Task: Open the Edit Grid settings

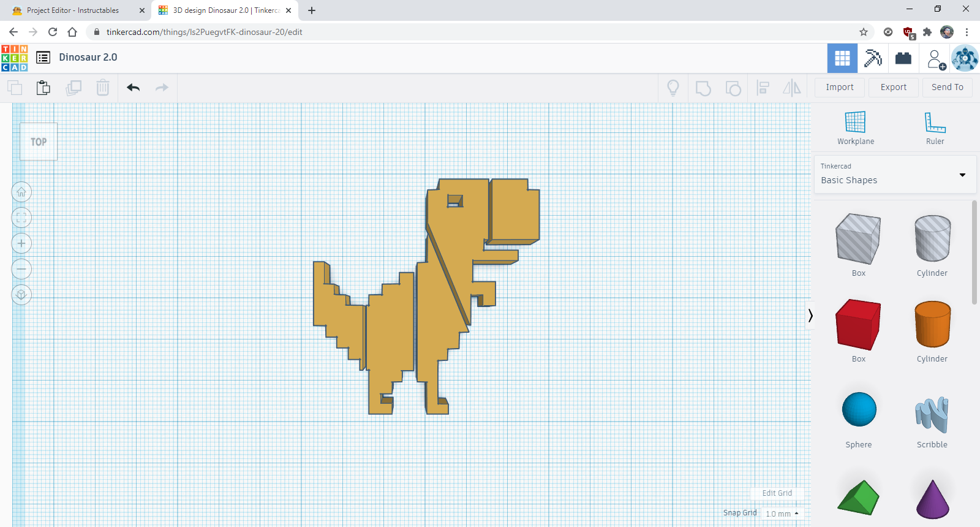Action: click(x=777, y=493)
